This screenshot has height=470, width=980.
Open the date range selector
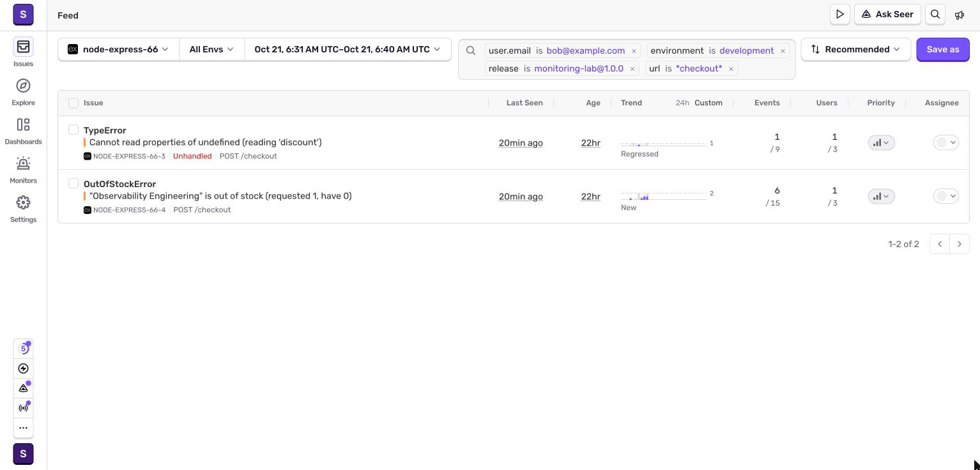click(348, 49)
